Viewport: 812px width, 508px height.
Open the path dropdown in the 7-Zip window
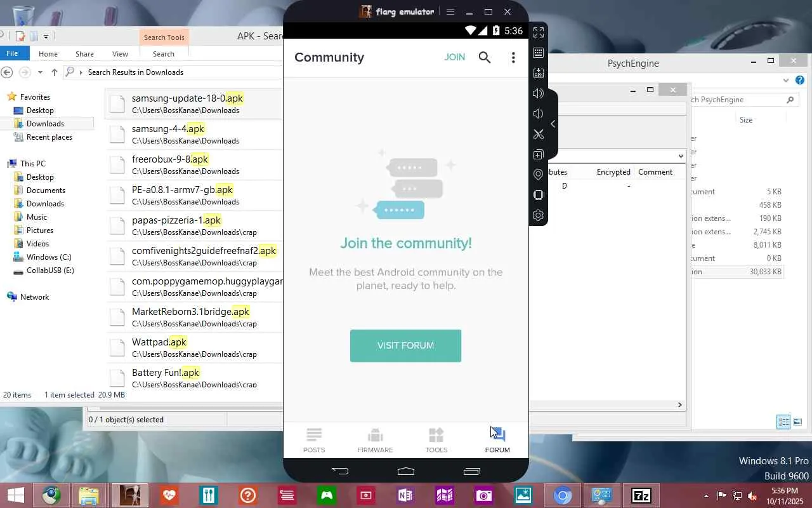[x=681, y=156]
